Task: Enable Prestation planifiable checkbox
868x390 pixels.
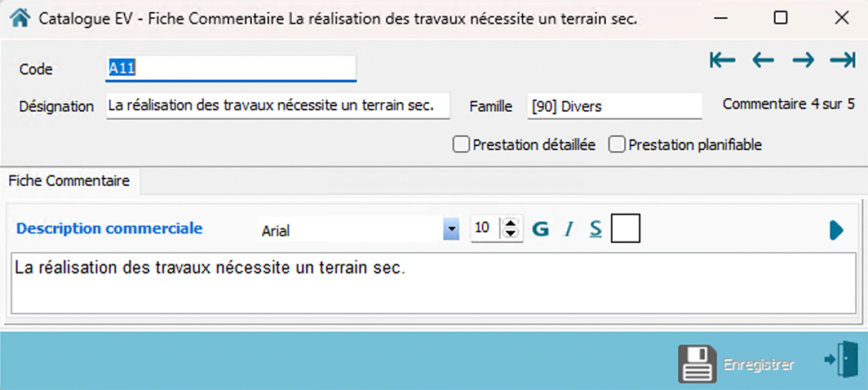Action: click(617, 144)
